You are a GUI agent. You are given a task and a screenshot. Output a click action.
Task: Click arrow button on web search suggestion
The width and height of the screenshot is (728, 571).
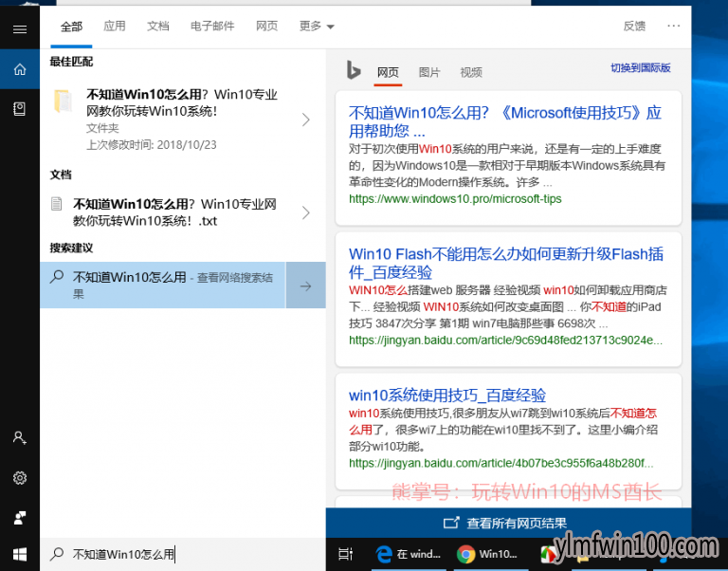click(x=305, y=285)
